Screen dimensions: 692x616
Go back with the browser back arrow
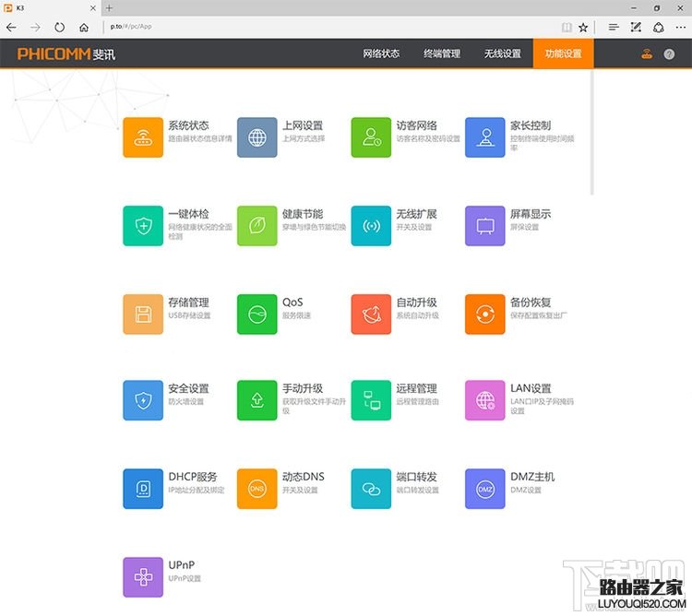click(x=11, y=28)
